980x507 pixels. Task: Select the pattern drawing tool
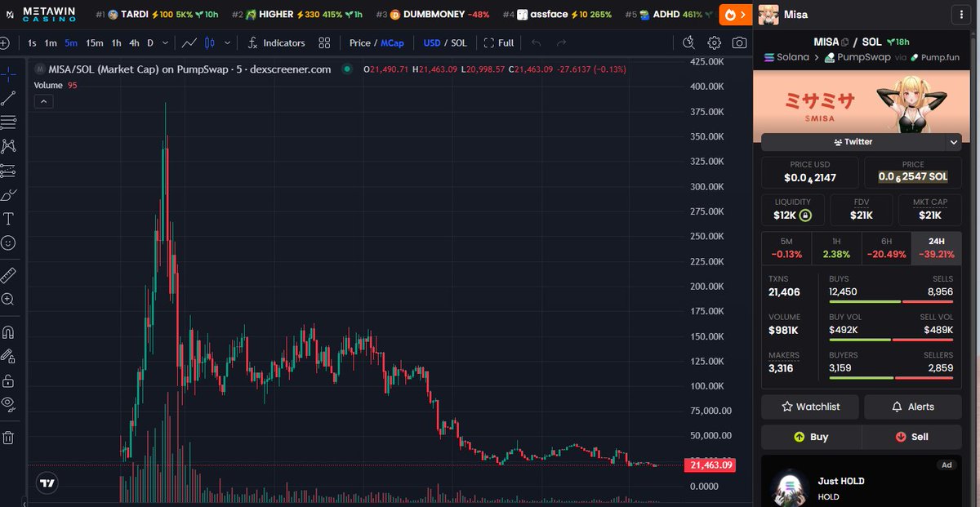coord(9,147)
